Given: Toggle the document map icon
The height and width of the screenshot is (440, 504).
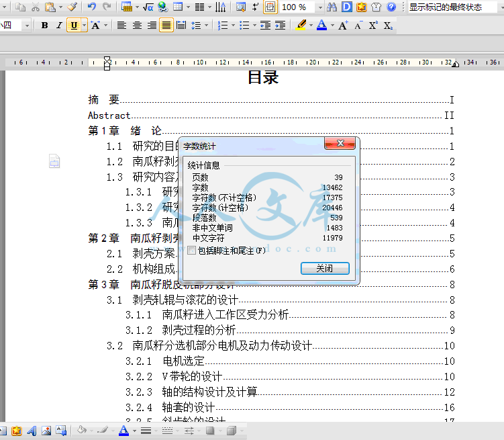Looking at the screenshot, I should pyautogui.click(x=270, y=7).
